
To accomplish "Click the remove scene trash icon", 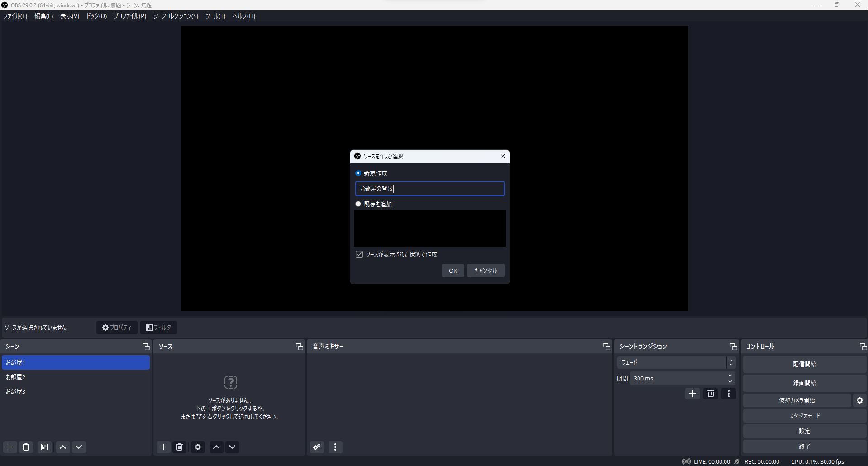I will pos(26,447).
